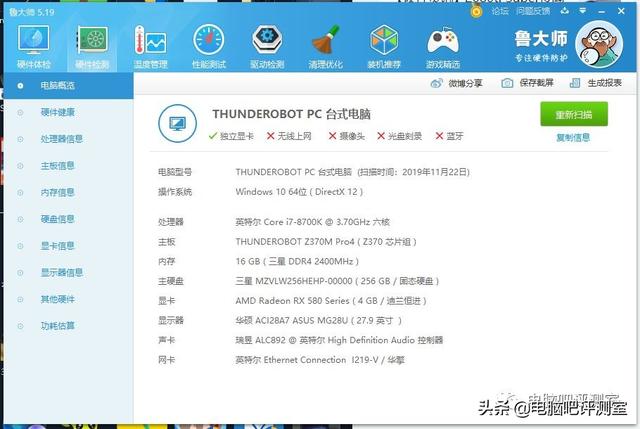This screenshot has height=429, width=640.
Task: Click the gold coin icon in title bar
Action: (x=476, y=11)
